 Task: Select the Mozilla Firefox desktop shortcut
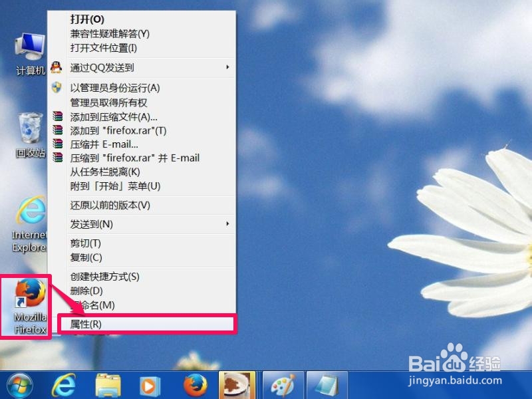pos(30,306)
